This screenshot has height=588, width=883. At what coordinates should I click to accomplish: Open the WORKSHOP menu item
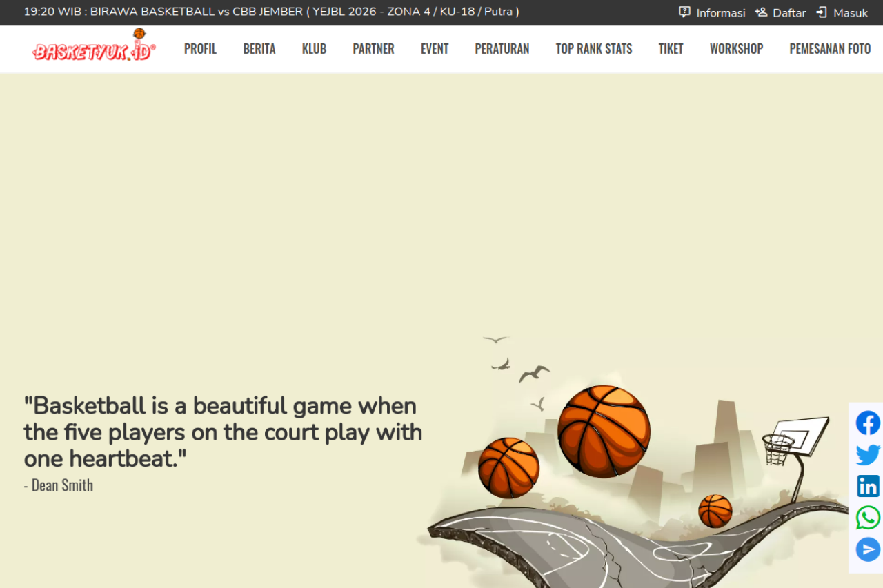coord(736,49)
